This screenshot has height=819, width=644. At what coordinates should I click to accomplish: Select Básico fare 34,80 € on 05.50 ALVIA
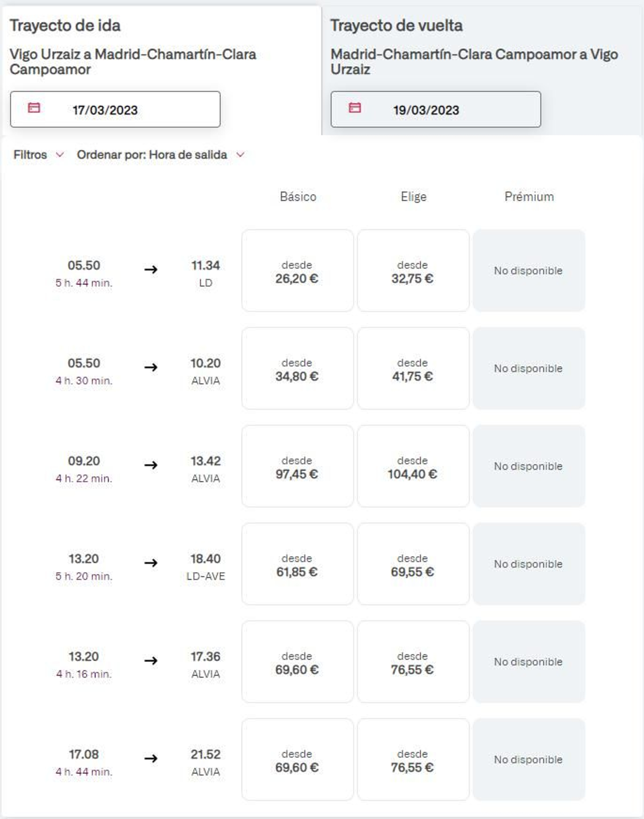[297, 368]
